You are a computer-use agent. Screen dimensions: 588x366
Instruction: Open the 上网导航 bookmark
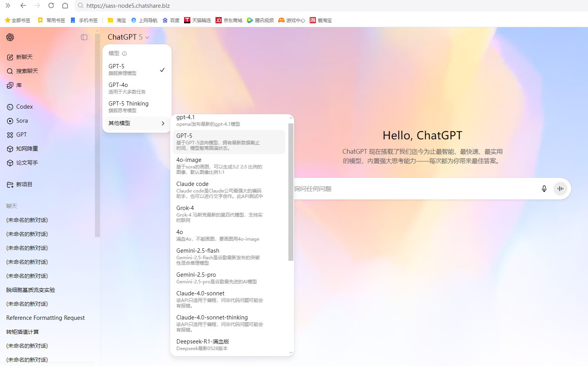(144, 20)
